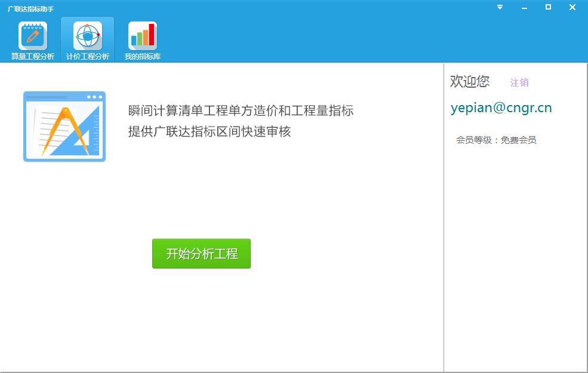Close the 广联达指标助手 window
The image size is (588, 373).
572,7
